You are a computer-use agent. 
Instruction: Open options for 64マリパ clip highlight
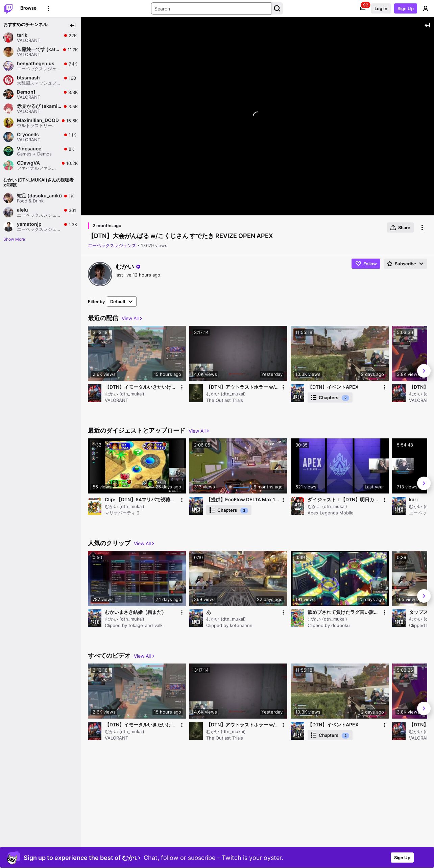182,500
